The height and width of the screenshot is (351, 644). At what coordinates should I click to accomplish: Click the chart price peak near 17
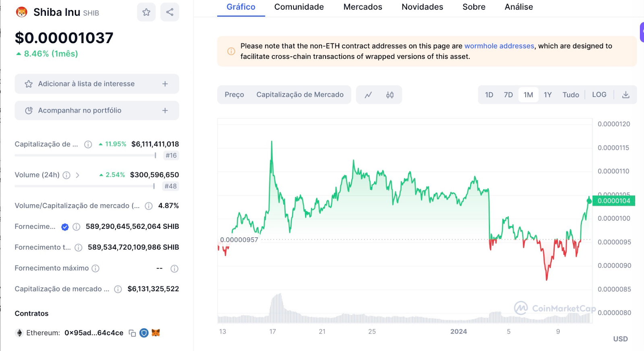pos(272,142)
